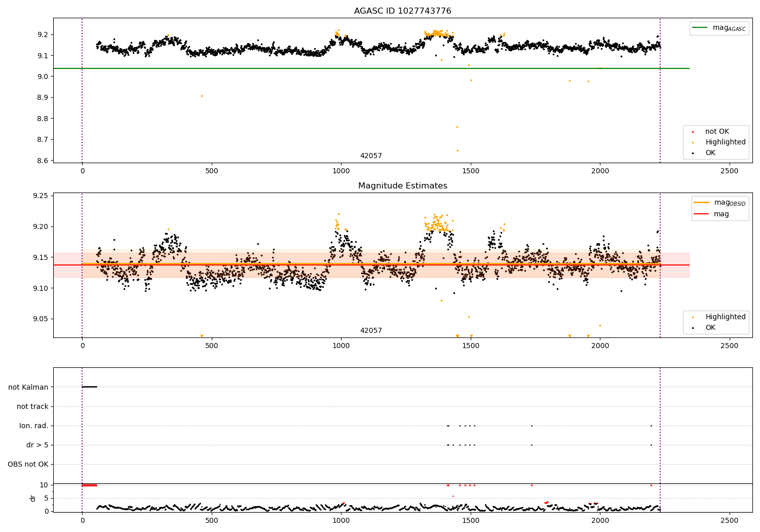Click the 'not track' row label

pyautogui.click(x=32, y=407)
